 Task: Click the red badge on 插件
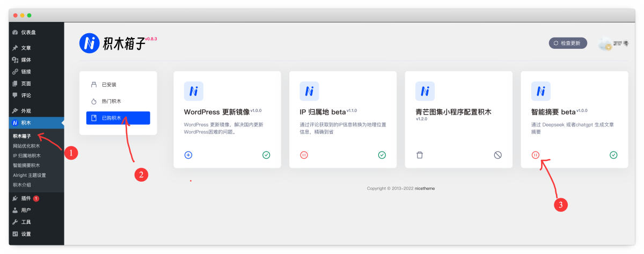[36, 198]
